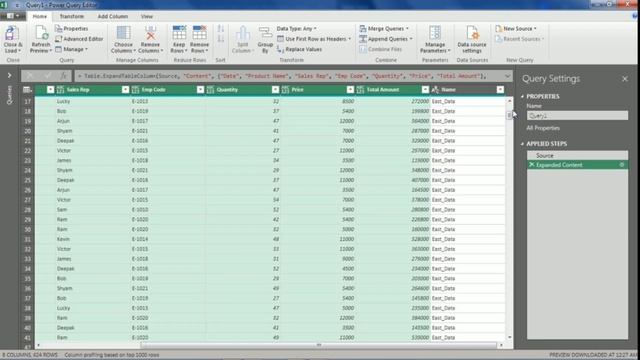Screen dimensions: 640x360
Task: Collapse the PROPERTIES section
Action: coord(522,96)
